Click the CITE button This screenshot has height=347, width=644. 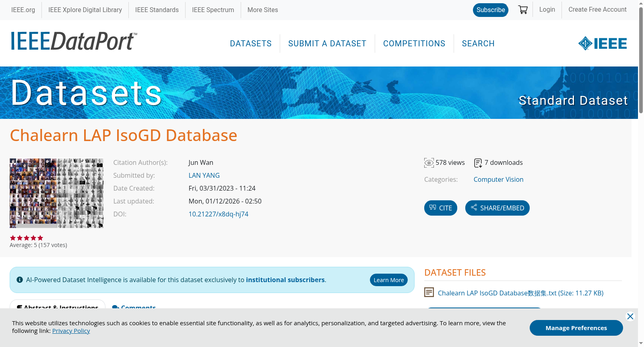[x=441, y=208]
